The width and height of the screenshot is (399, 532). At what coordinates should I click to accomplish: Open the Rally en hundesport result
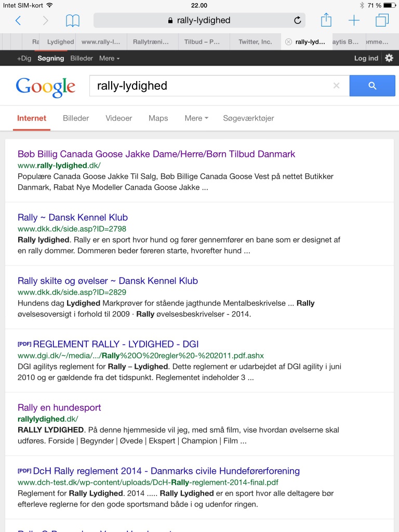pyautogui.click(x=59, y=407)
